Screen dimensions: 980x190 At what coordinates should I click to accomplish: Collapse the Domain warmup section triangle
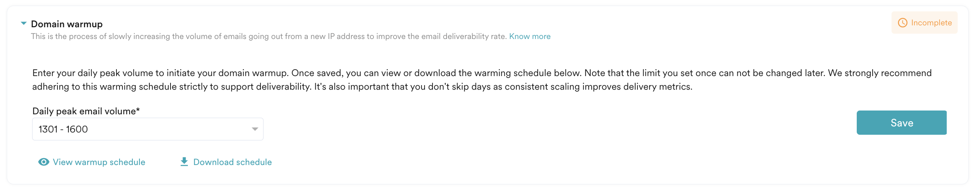(x=23, y=23)
